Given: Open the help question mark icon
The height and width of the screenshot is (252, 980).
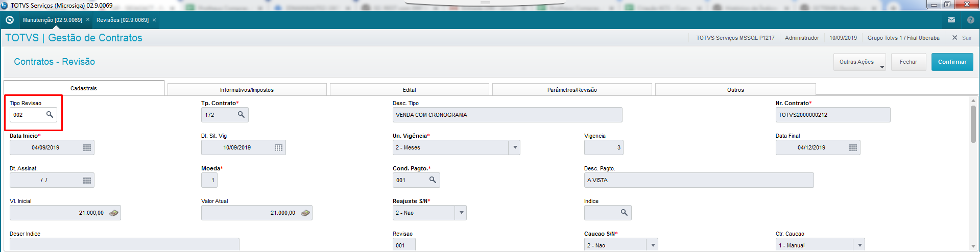Looking at the screenshot, I should point(971,20).
